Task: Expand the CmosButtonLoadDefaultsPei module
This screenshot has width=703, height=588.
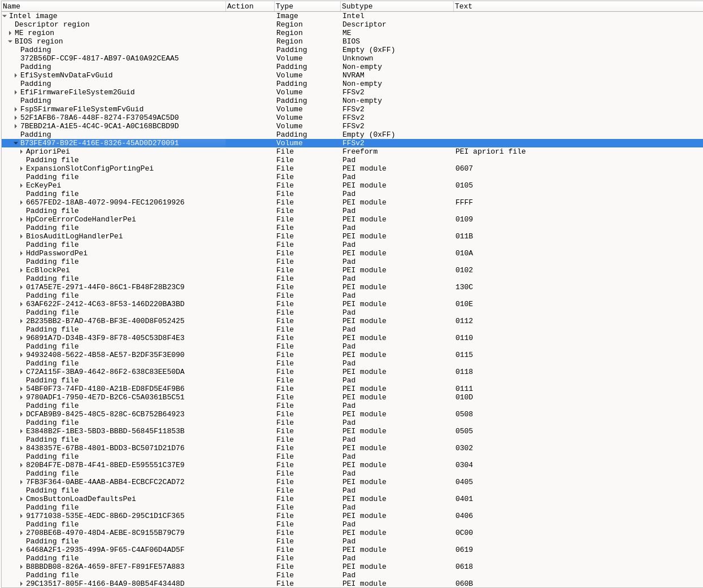Action: pyautogui.click(x=21, y=499)
